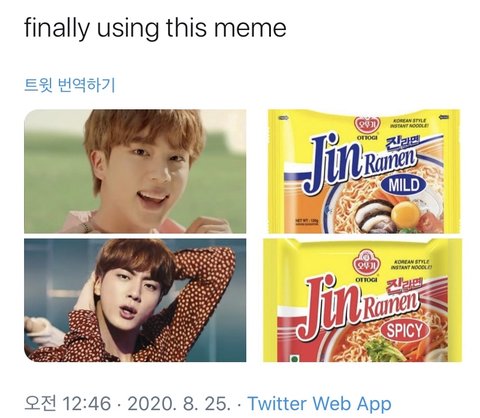Click the Ottogi logo on Mild package
Screen dimensions: 480x418
click(367, 125)
